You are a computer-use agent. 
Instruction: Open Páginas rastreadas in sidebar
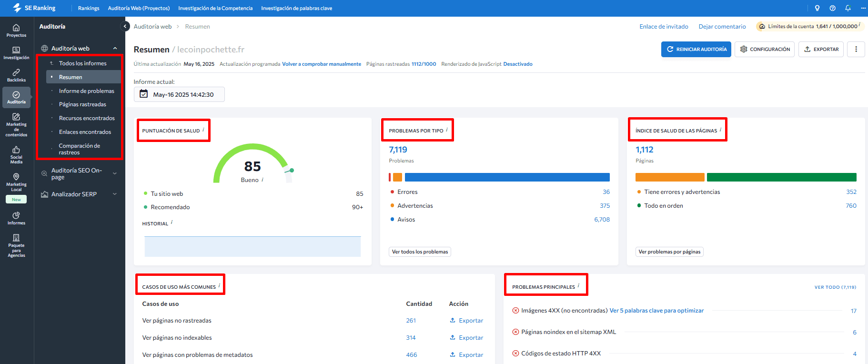pos(83,104)
